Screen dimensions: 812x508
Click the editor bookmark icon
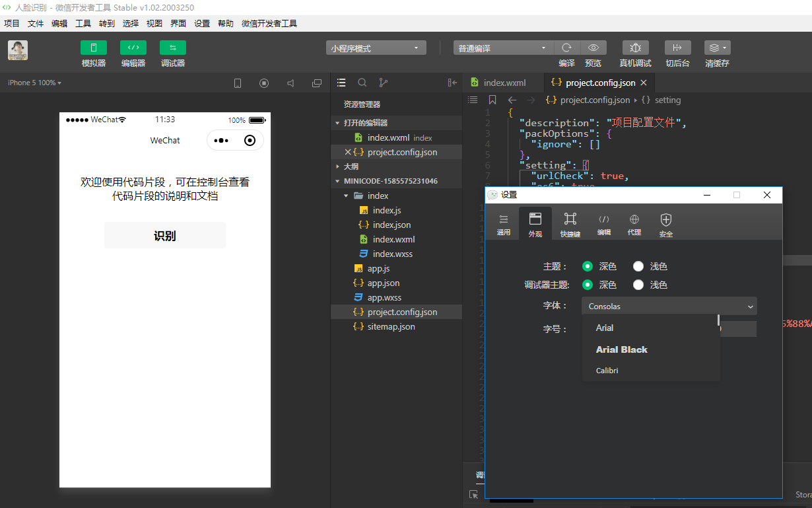tap(492, 100)
